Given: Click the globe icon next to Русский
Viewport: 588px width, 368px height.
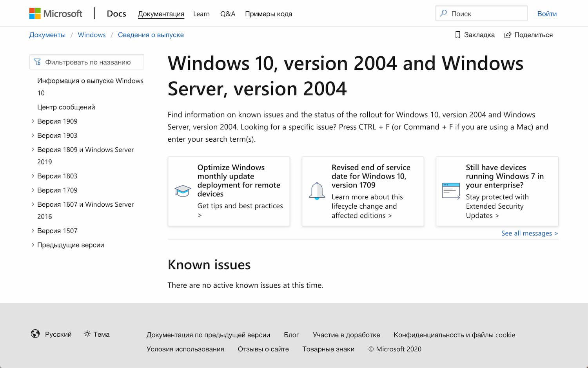Looking at the screenshot, I should click(35, 334).
